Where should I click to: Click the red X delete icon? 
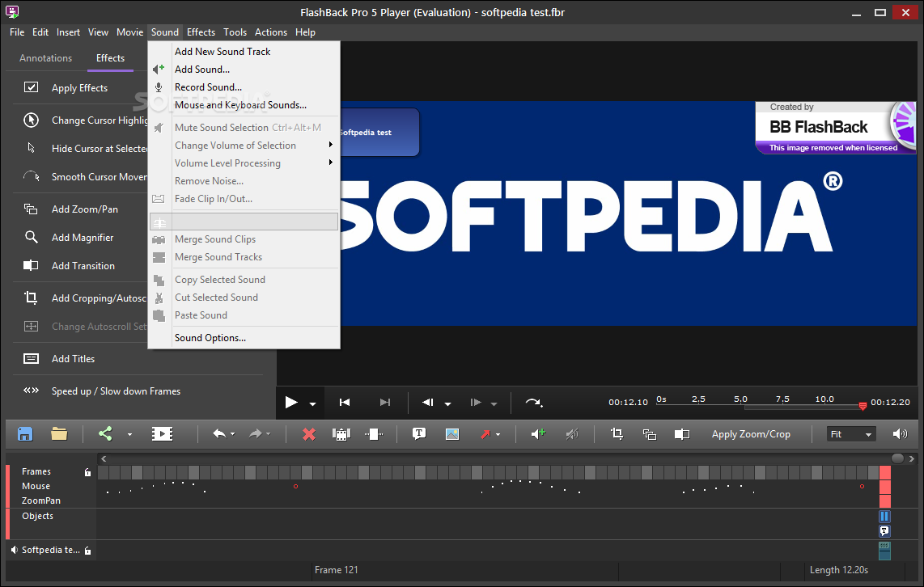308,434
